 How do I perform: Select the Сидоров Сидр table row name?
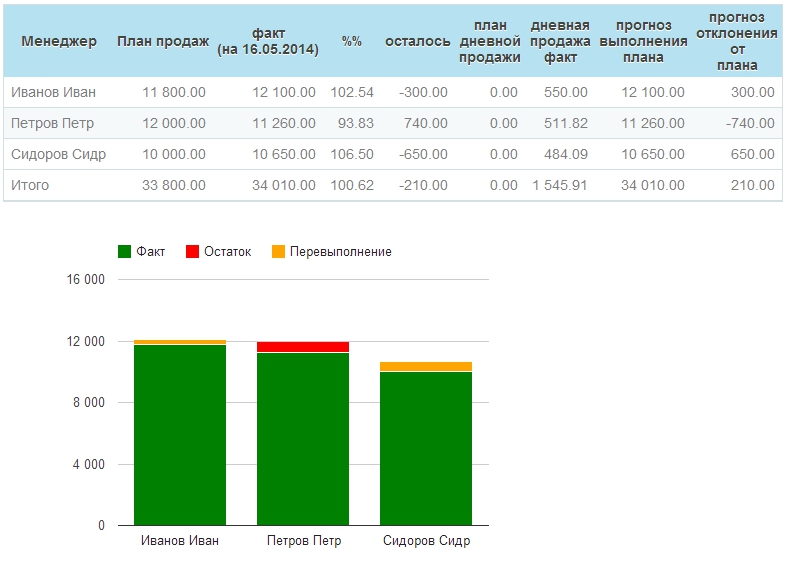point(58,154)
